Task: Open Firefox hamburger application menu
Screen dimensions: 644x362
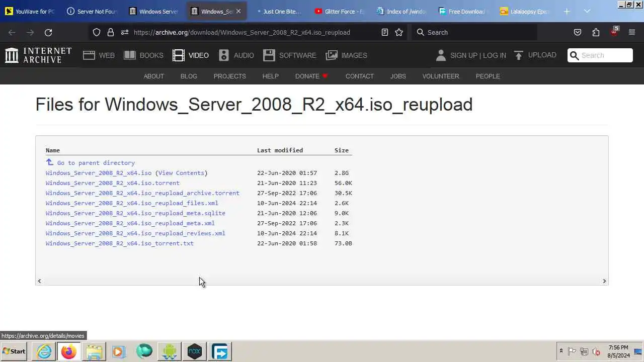Action: coord(632,32)
